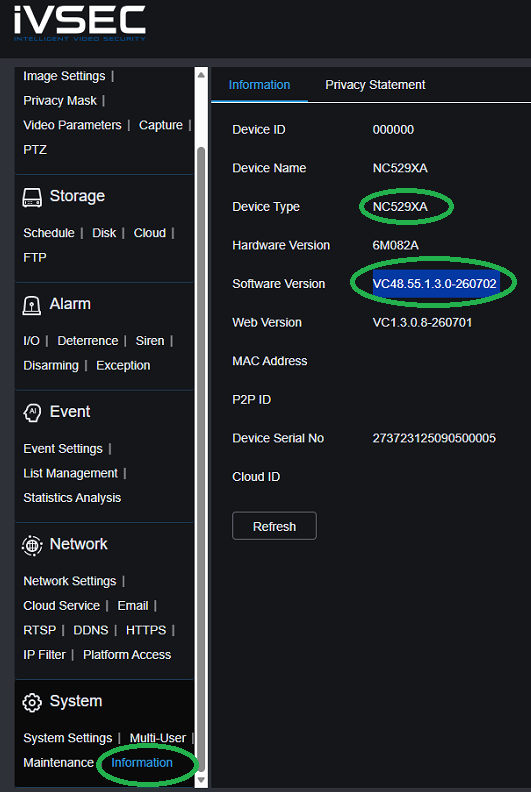Click the iVSEC logo

79,23
